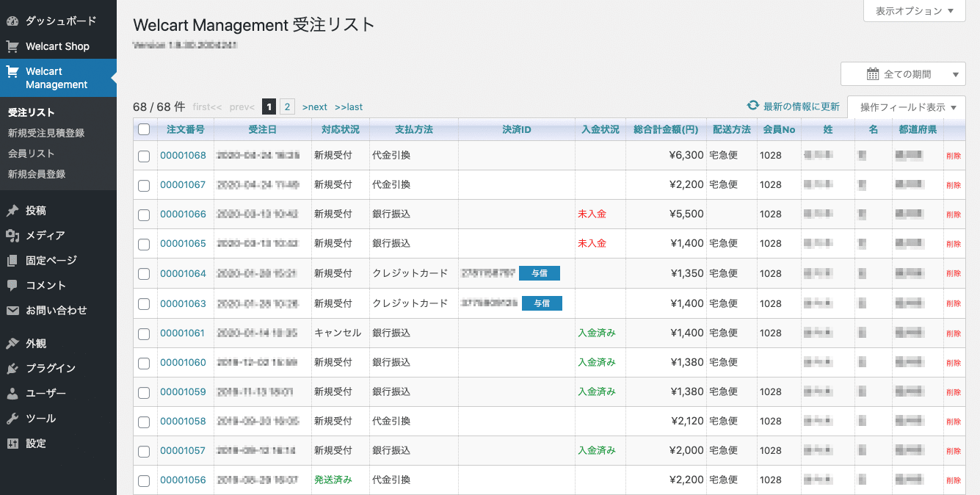Open order 00001059 link
The height and width of the screenshot is (495, 980).
(183, 391)
